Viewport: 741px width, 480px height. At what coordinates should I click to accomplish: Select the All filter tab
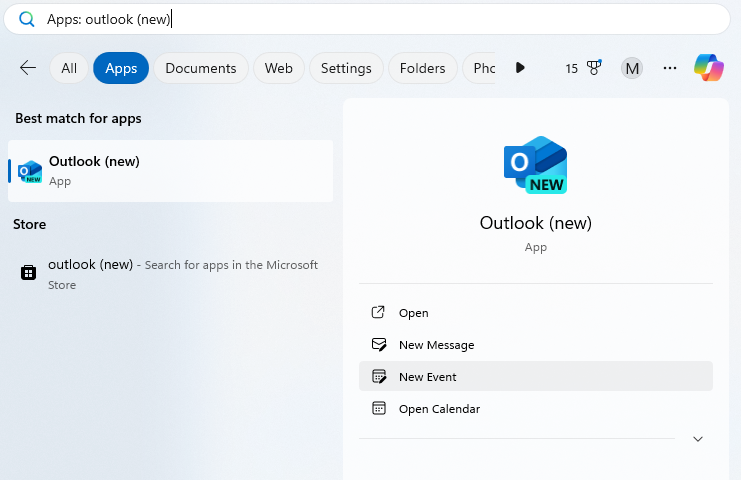[69, 68]
